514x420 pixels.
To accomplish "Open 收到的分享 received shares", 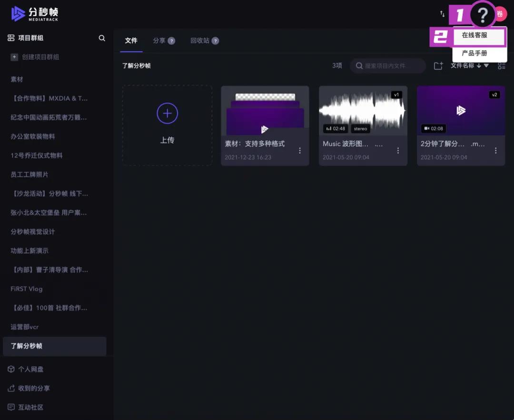I will pyautogui.click(x=33, y=388).
